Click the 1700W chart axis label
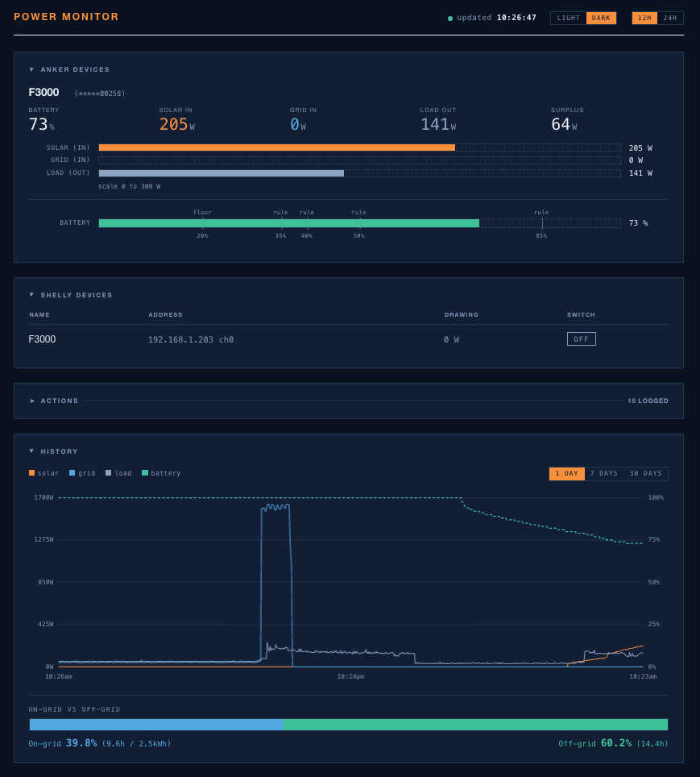700x777 pixels. 43,497
